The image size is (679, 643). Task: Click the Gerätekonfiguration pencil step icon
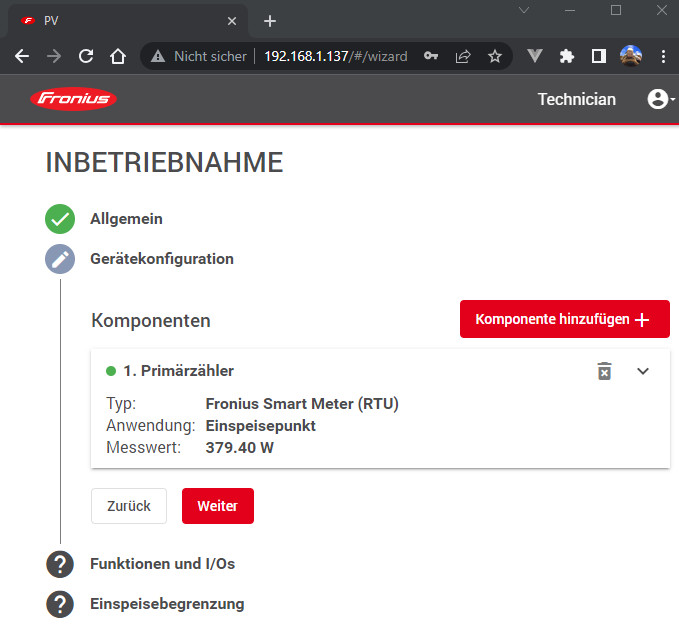pos(60,259)
